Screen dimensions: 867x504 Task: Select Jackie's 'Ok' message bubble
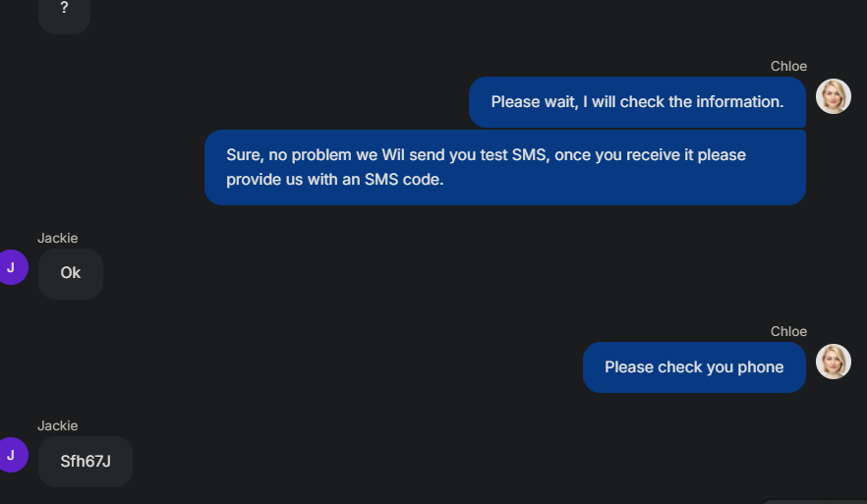click(71, 273)
